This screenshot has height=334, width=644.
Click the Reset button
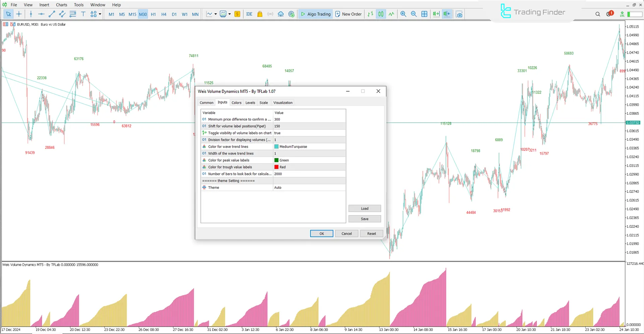371,233
